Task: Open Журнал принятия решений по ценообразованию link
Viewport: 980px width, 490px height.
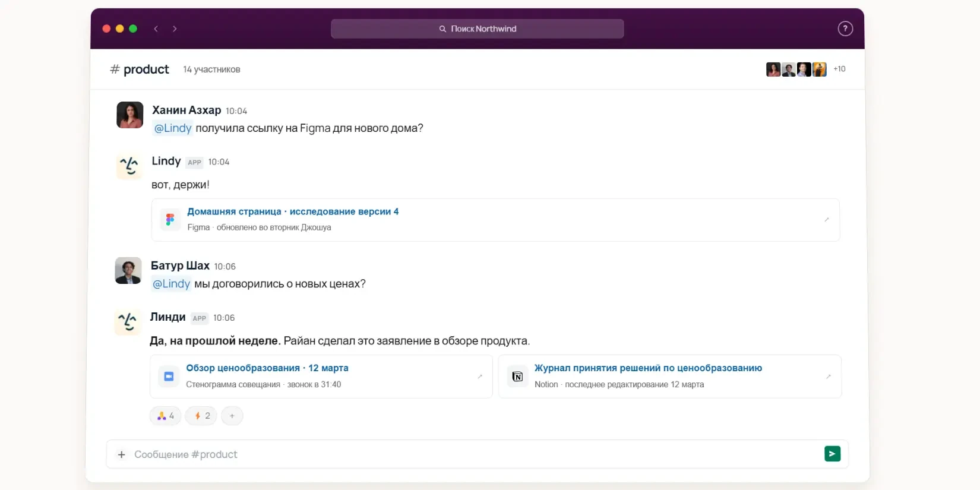Action: click(x=648, y=368)
